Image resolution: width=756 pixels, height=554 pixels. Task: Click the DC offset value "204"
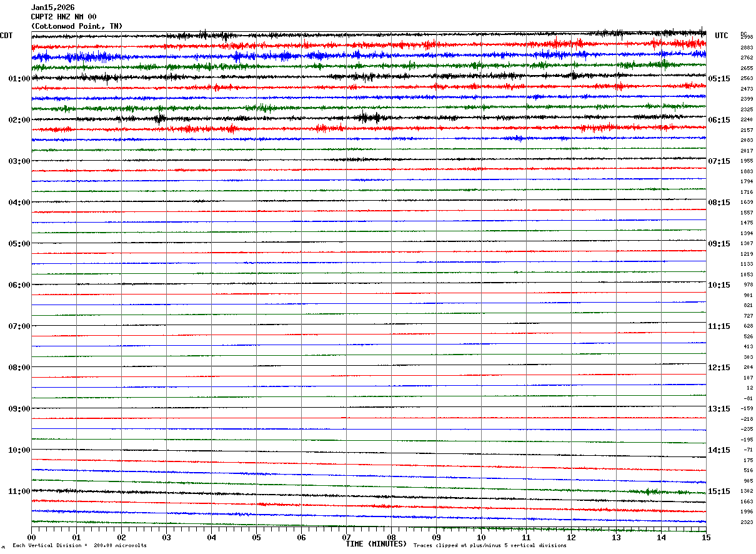point(749,367)
